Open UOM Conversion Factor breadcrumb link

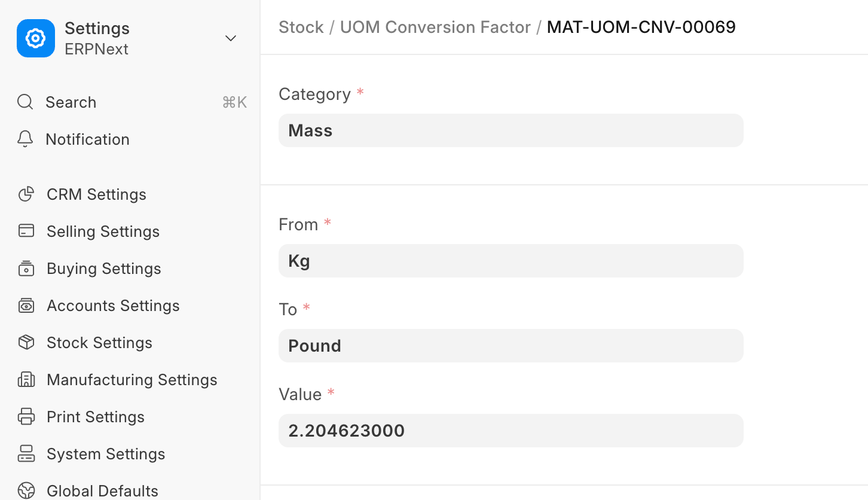[x=435, y=27]
